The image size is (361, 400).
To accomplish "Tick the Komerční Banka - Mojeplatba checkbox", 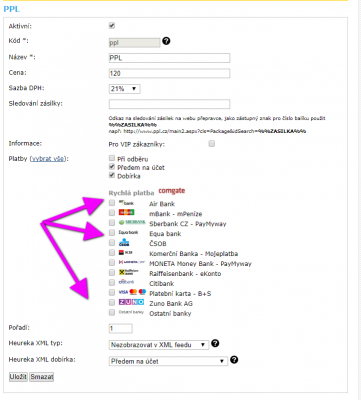I will pyautogui.click(x=112, y=252).
